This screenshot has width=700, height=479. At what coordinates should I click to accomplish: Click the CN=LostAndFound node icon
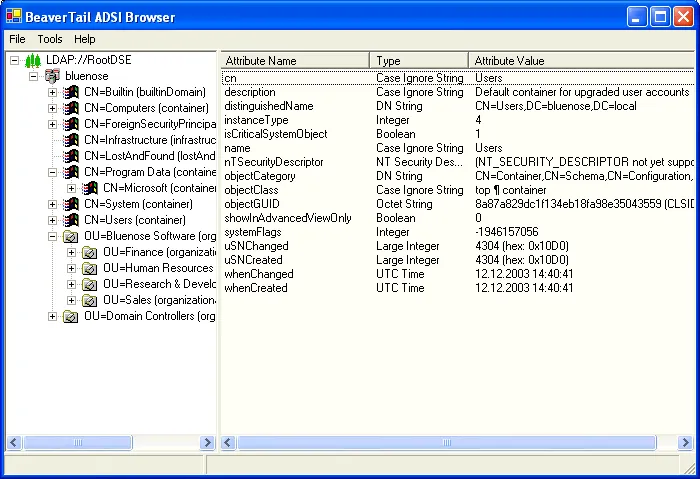tap(71, 156)
